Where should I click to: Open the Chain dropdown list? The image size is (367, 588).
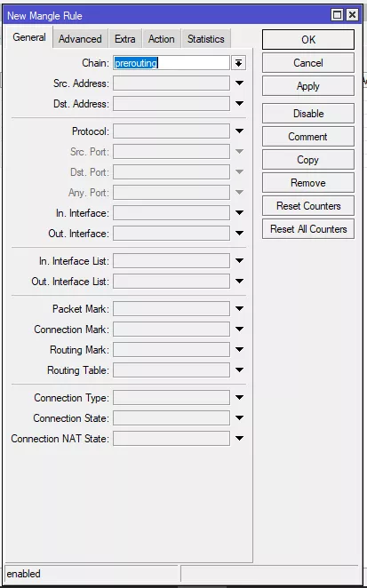[x=239, y=63]
